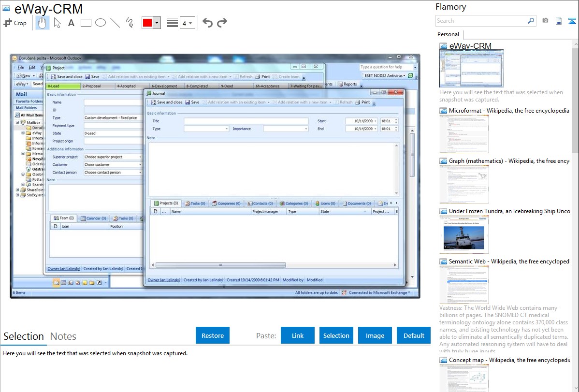The height and width of the screenshot is (392, 579).
Task: Click the document icon beside the camera
Action: pyautogui.click(x=559, y=21)
